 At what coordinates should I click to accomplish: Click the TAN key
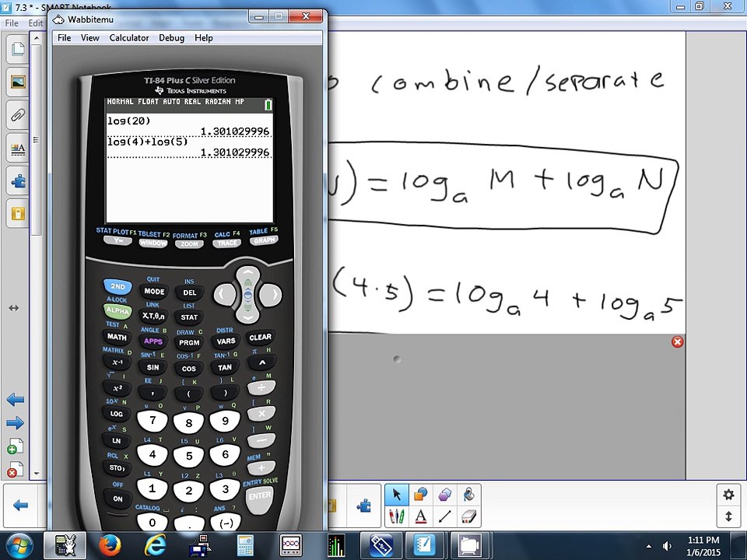point(225,367)
